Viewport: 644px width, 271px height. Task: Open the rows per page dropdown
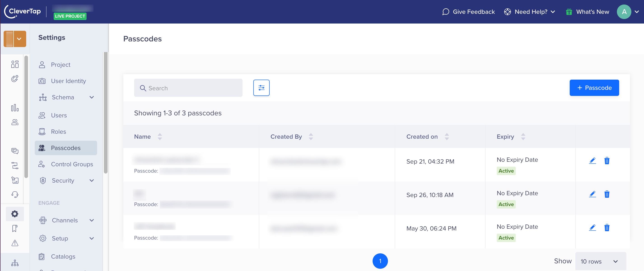click(600, 261)
